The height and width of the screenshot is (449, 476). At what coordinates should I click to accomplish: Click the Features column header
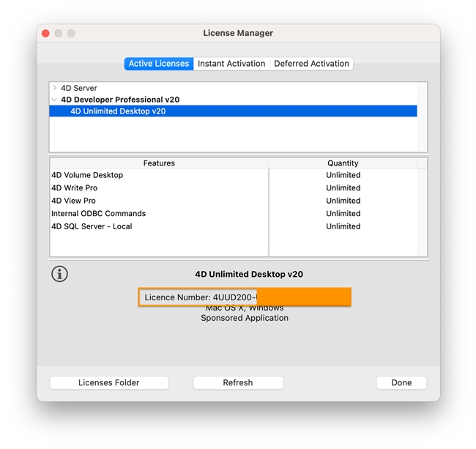[x=159, y=163]
